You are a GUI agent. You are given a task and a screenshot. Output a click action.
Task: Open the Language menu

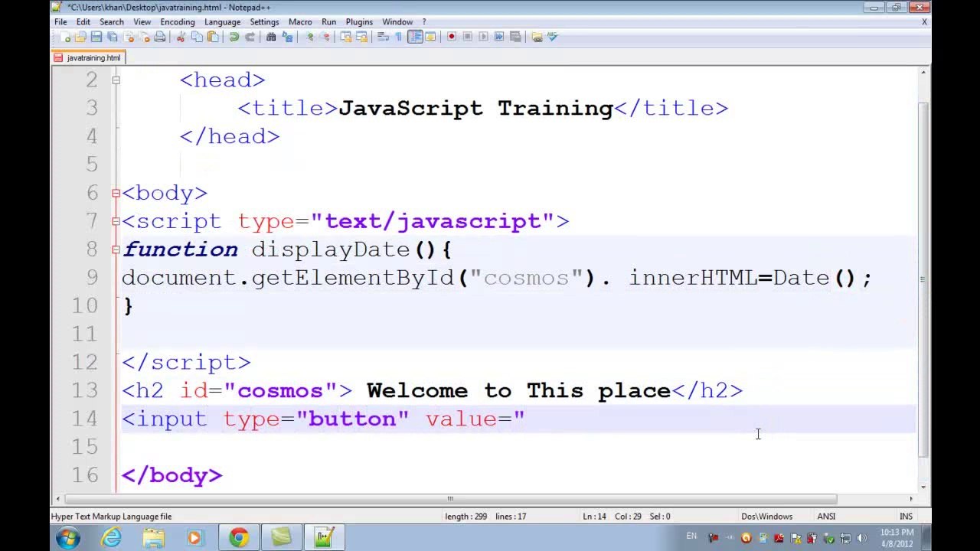222,22
